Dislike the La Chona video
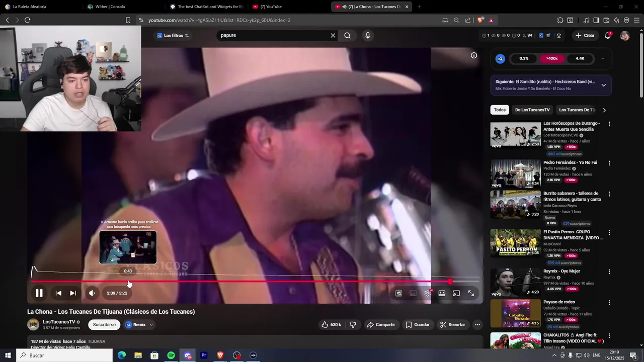Image resolution: width=644 pixels, height=362 pixels. click(353, 325)
